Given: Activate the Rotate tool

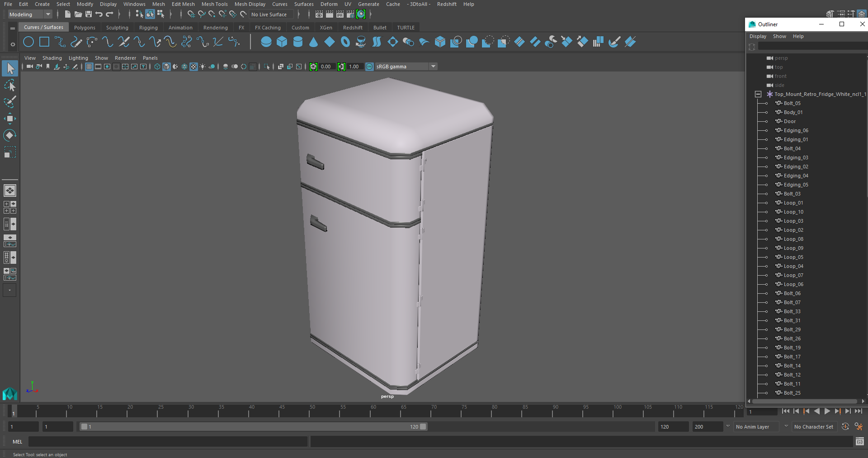Looking at the screenshot, I should coord(9,135).
